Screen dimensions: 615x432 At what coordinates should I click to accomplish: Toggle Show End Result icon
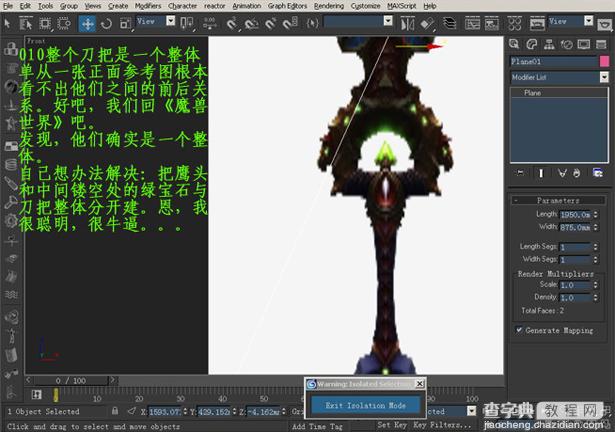(x=541, y=173)
